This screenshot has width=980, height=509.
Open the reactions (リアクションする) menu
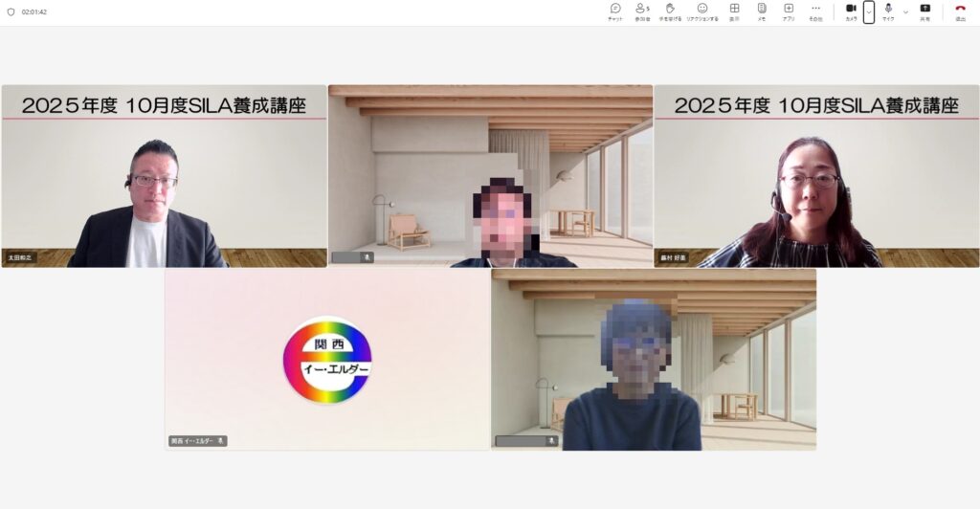click(x=702, y=11)
